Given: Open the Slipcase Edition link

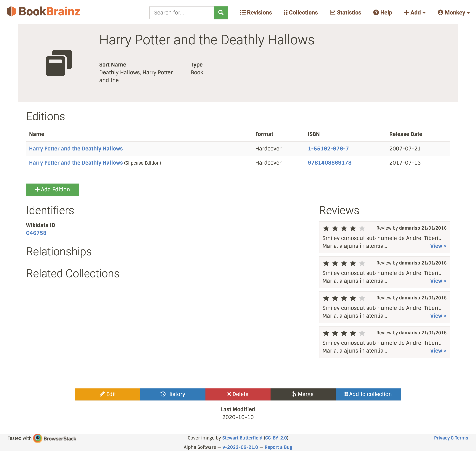Looking at the screenshot, I should pos(76,163).
